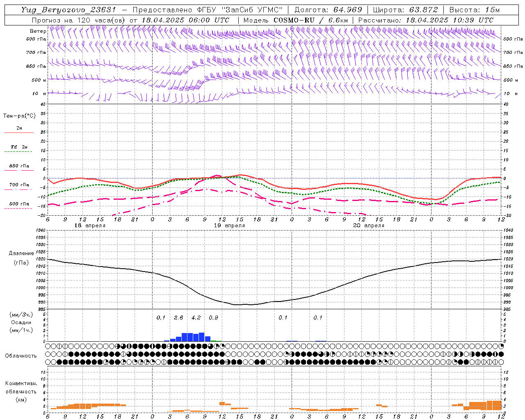Viewport: 525px width, 420px height.
Task: Click the "0.9" precipitation amount value
Action: tap(213, 318)
